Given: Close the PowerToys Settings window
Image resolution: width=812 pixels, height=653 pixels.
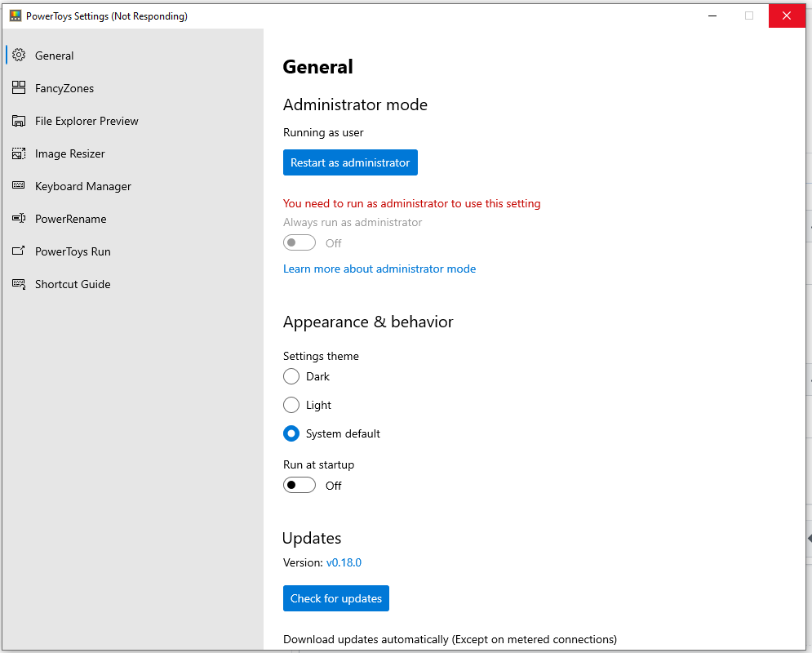Looking at the screenshot, I should [x=787, y=16].
